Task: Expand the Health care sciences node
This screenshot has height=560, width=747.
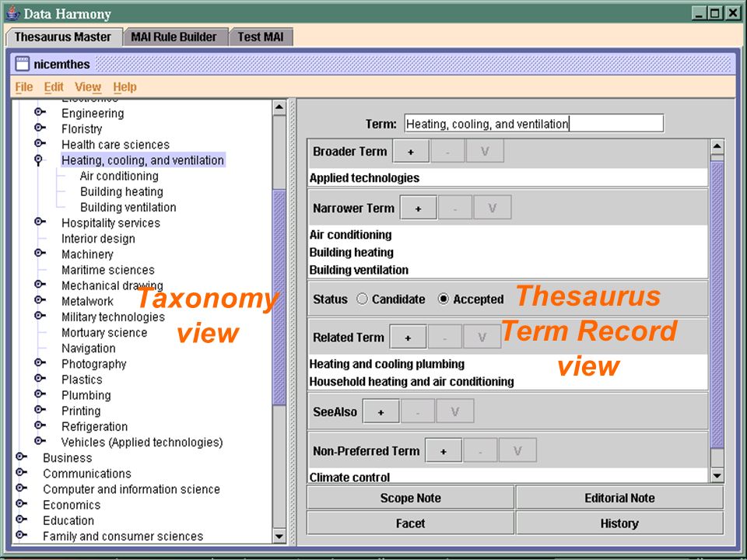Action: coord(40,143)
